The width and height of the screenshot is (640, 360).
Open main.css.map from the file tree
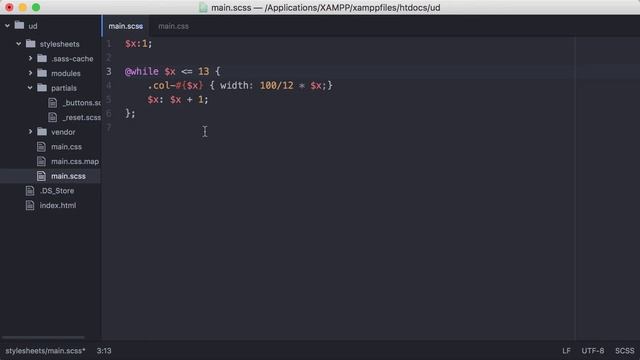point(75,162)
